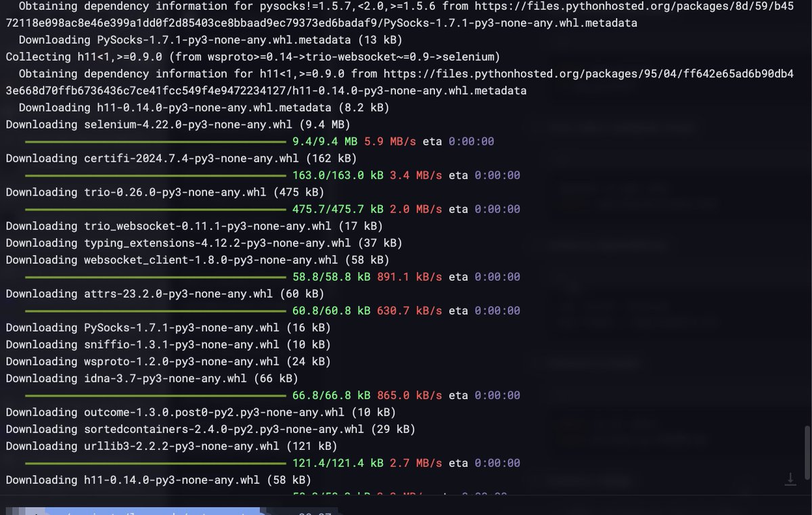Select the urllib3-2.2.2 download line

coord(171,446)
